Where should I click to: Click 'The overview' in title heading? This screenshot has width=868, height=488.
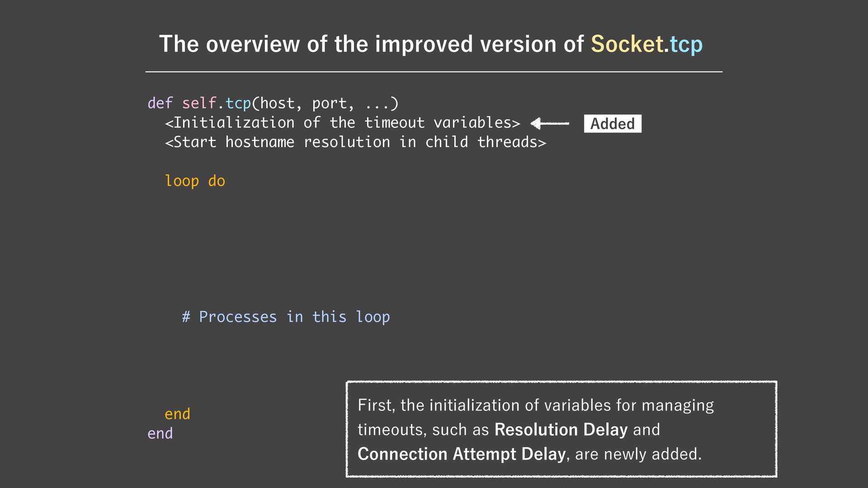point(229,44)
